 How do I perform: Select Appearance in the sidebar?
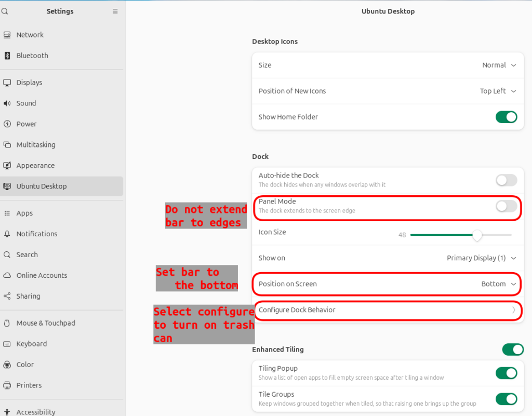[x=35, y=166]
